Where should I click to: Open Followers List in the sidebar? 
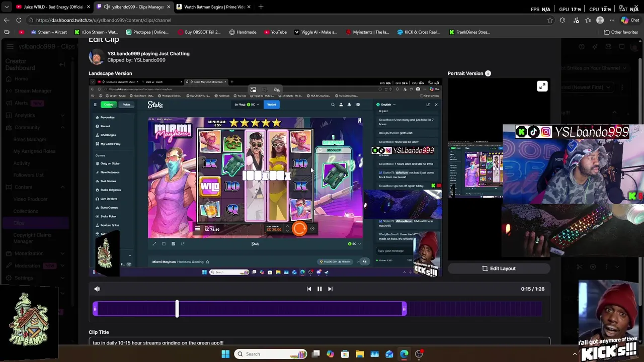tap(28, 175)
